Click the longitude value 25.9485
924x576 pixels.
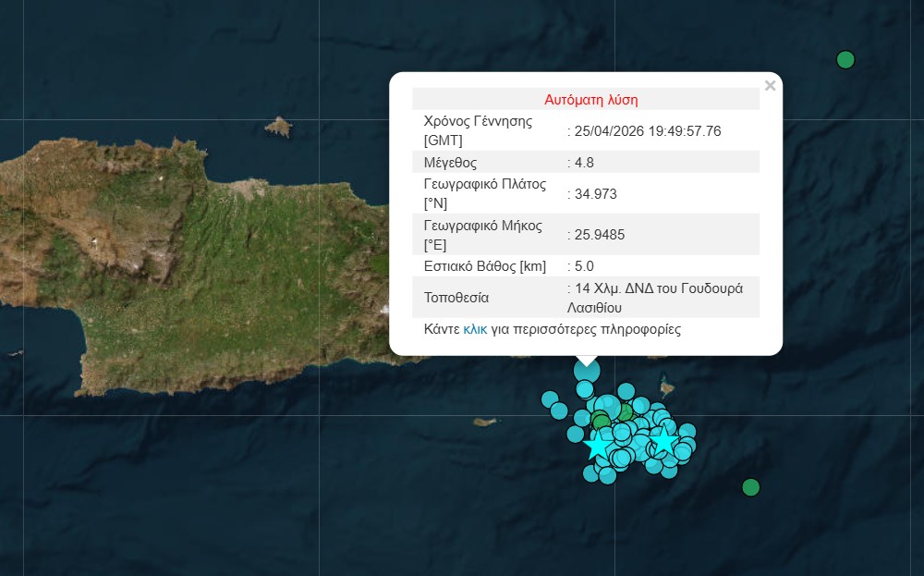coord(600,235)
